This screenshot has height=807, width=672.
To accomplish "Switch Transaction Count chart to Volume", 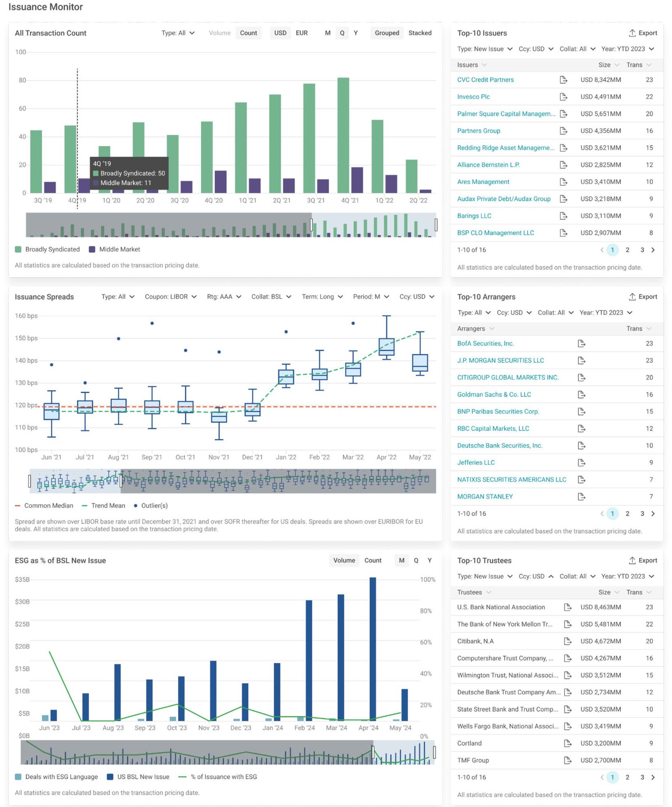I will coord(220,33).
